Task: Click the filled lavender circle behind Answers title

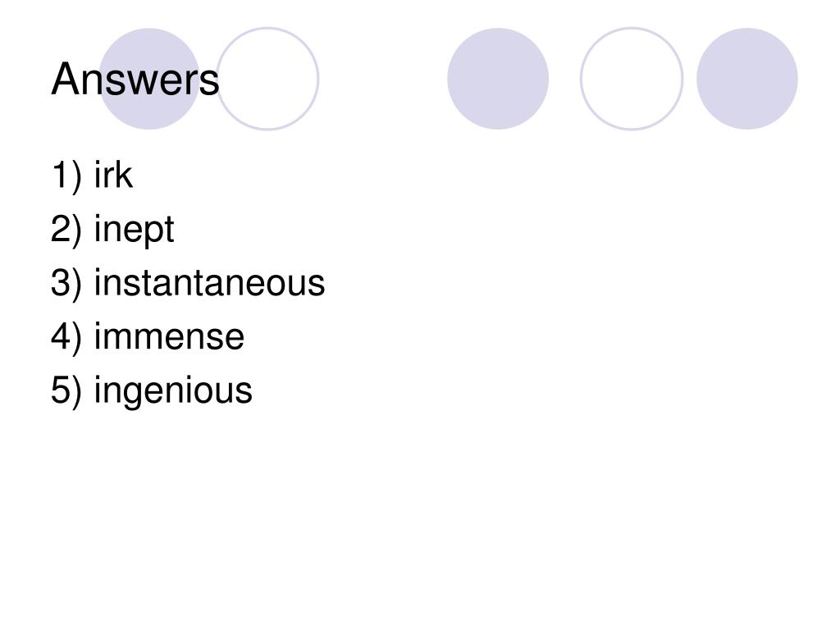Action: tap(149, 79)
